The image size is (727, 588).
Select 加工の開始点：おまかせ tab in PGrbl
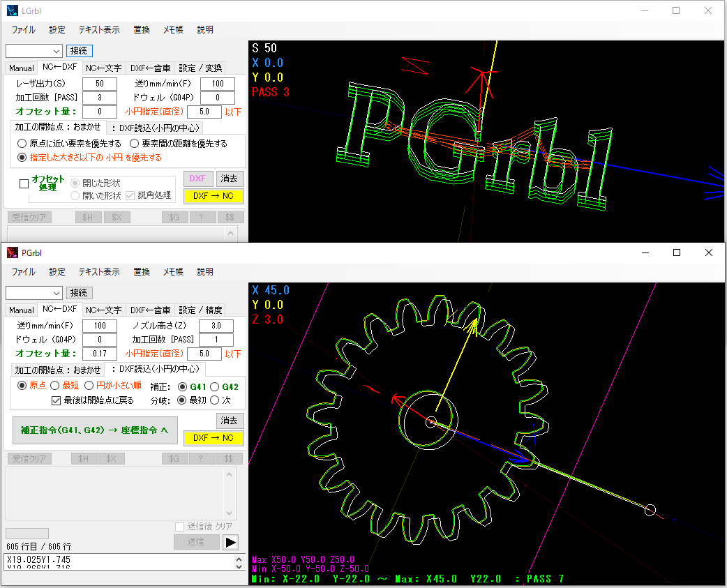click(x=57, y=370)
